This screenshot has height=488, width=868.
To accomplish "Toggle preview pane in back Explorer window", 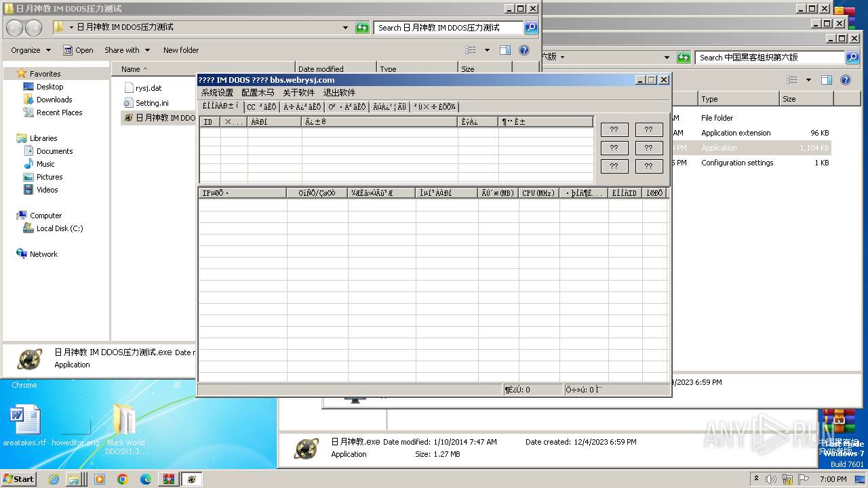I will [827, 80].
